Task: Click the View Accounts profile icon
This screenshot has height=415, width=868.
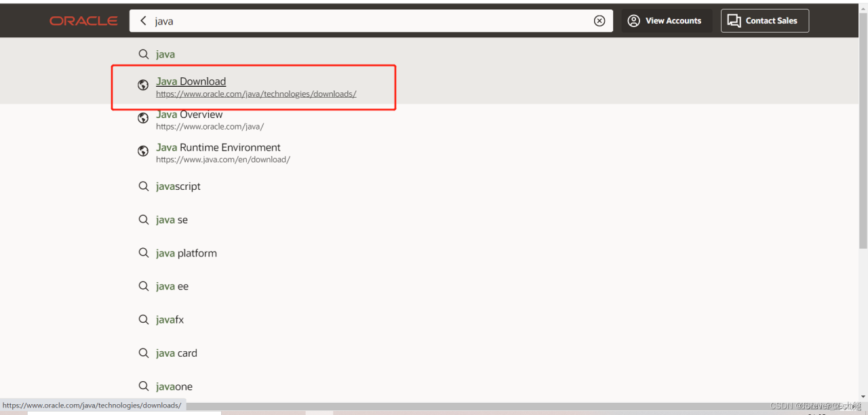Action: pos(634,21)
